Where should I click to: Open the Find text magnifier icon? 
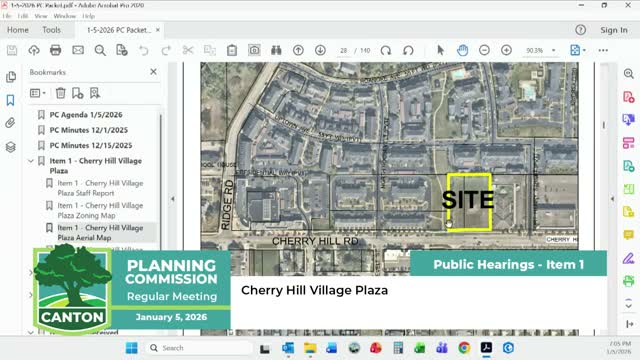click(100, 50)
